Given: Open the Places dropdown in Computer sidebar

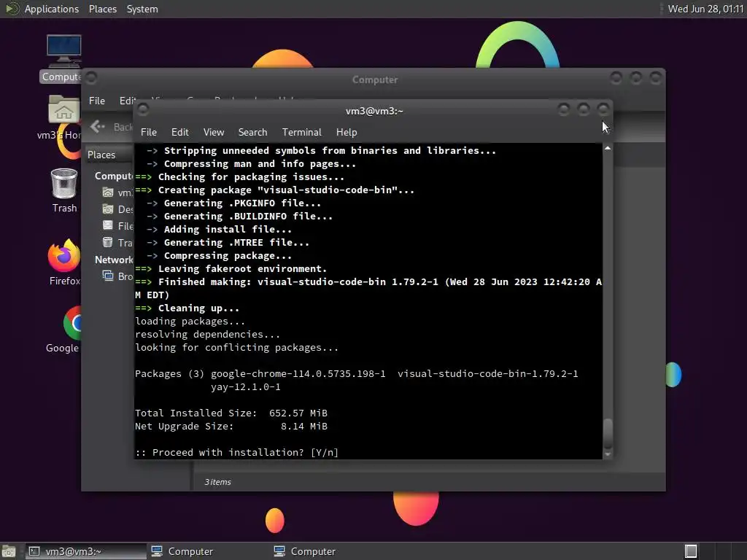Looking at the screenshot, I should pos(109,155).
